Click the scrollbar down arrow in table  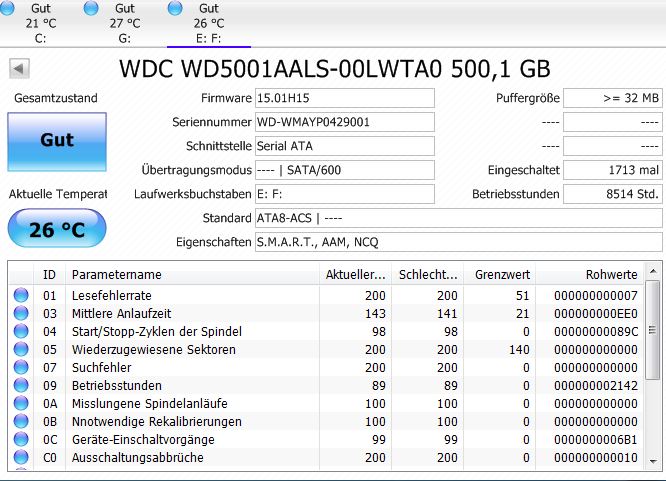click(653, 461)
